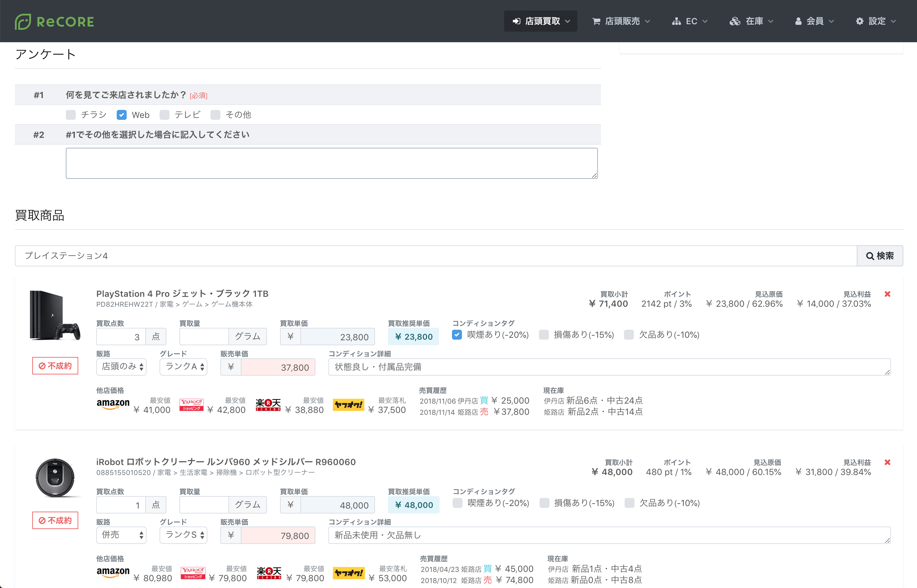
Task: Click recommended price ¥ 48,000 badge
Action: pos(413,505)
